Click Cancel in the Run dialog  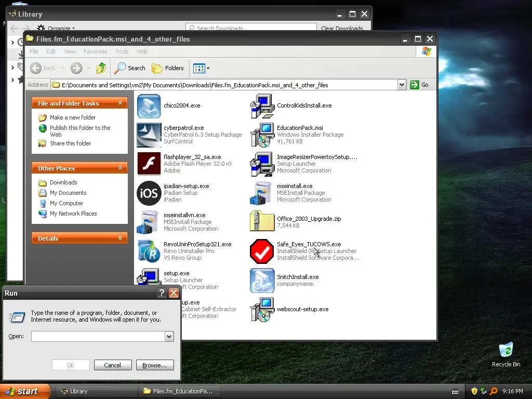pyautogui.click(x=113, y=365)
